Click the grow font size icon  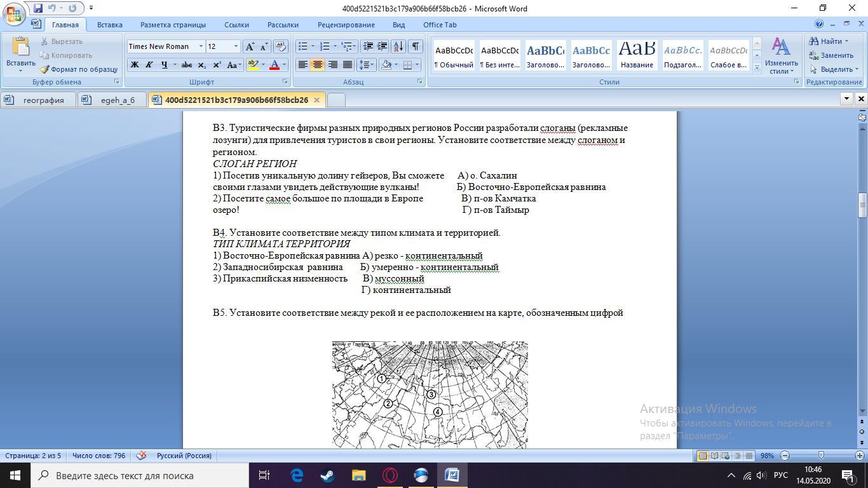pos(250,46)
